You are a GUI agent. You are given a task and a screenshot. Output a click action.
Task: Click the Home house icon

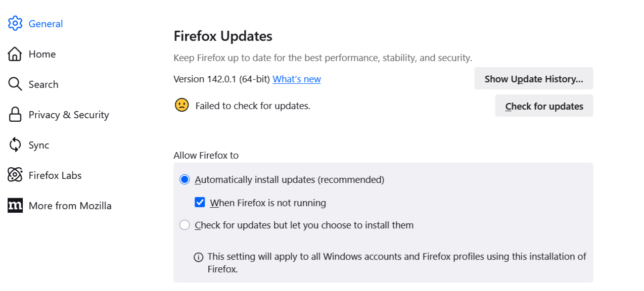coord(15,54)
